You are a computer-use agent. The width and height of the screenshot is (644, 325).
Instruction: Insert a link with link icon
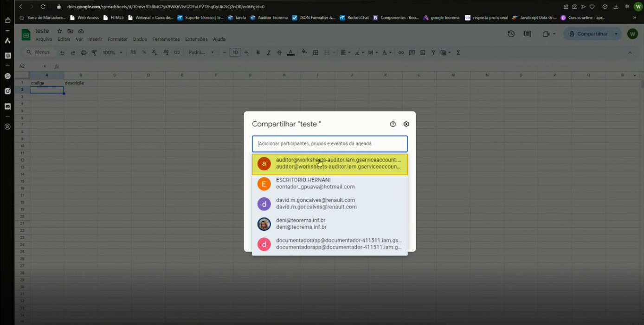pyautogui.click(x=401, y=52)
